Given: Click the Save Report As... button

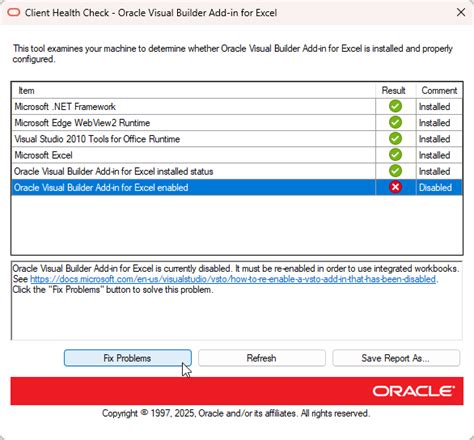Looking at the screenshot, I should (396, 358).
